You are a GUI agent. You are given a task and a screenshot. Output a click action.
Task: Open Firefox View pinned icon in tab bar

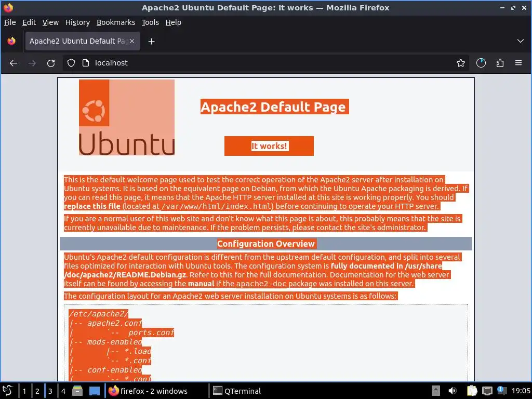coord(11,41)
